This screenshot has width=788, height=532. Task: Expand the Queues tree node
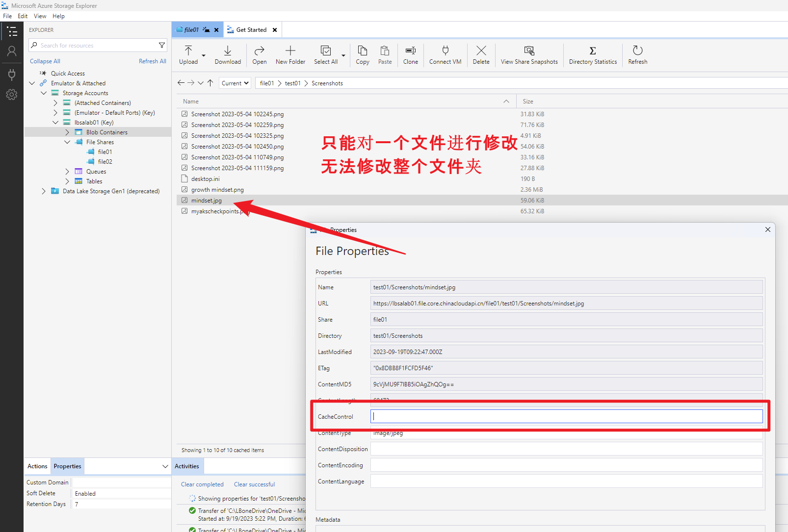coord(67,172)
